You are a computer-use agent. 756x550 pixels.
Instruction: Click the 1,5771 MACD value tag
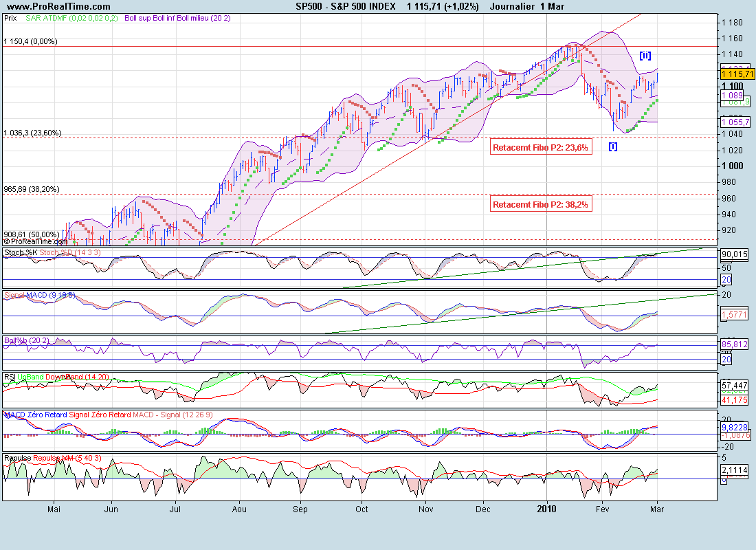734,315
